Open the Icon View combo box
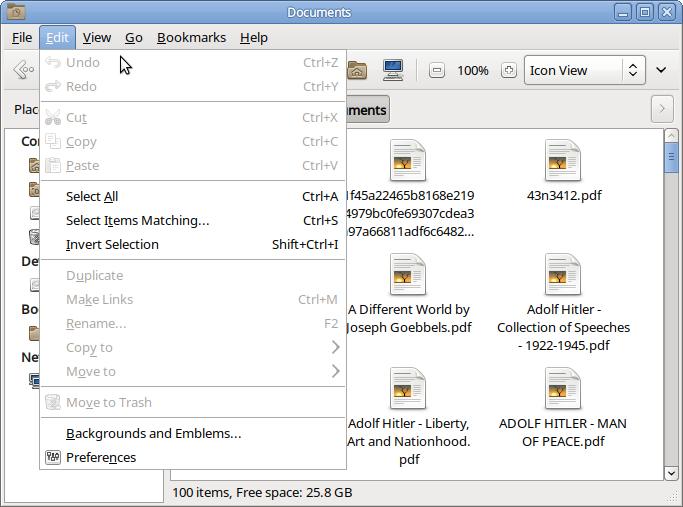 585,70
